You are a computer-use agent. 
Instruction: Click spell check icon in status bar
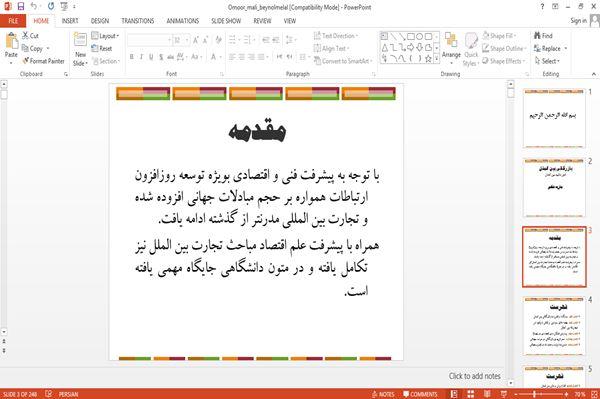point(49,394)
